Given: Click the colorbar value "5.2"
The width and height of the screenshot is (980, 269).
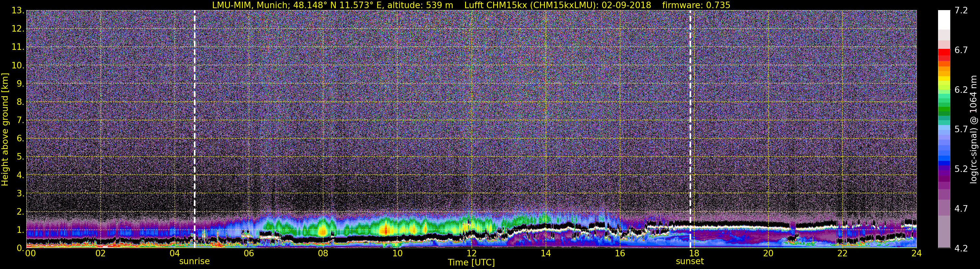Looking at the screenshot, I should point(961,169).
